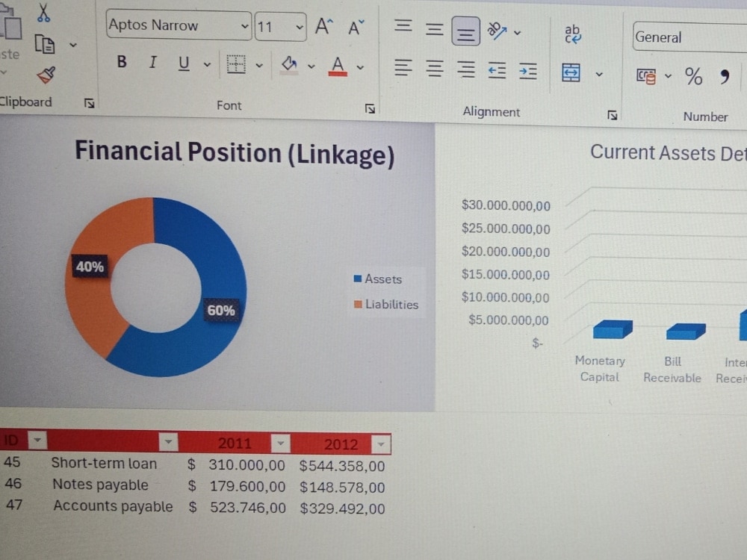
Task: Apply cell borders icon
Action: tap(236, 64)
